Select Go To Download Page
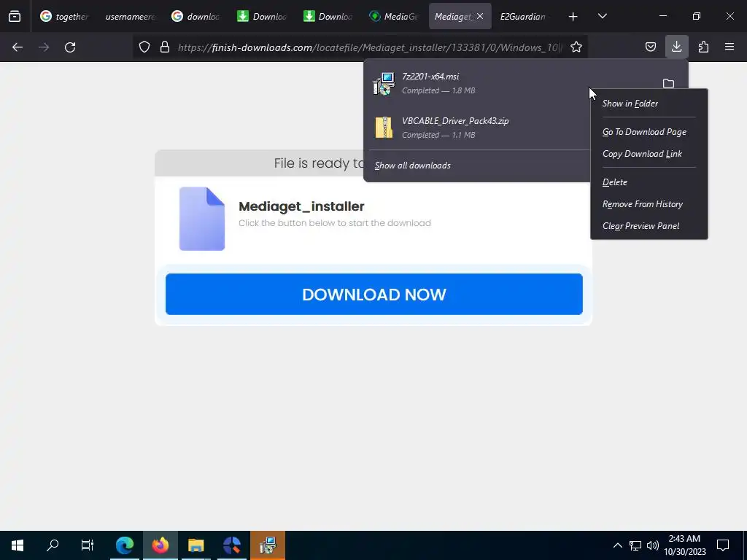The image size is (747, 560). pyautogui.click(x=649, y=132)
